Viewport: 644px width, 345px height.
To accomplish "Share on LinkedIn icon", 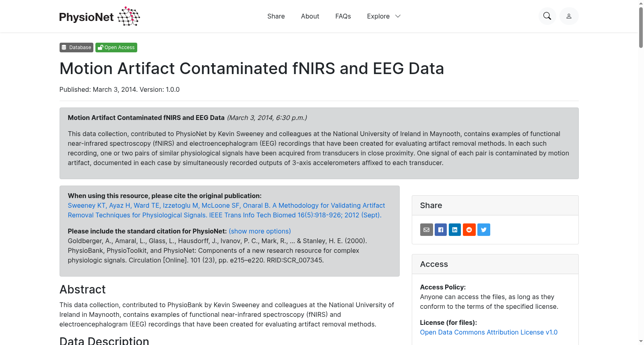I will click(455, 229).
